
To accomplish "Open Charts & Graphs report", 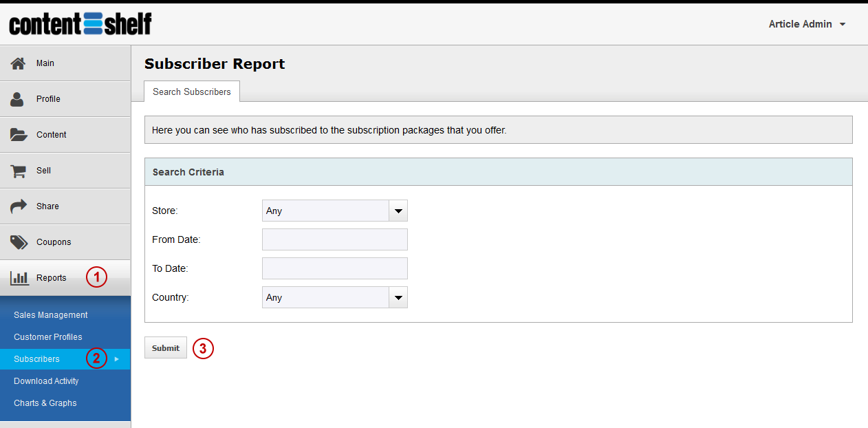I will (45, 403).
